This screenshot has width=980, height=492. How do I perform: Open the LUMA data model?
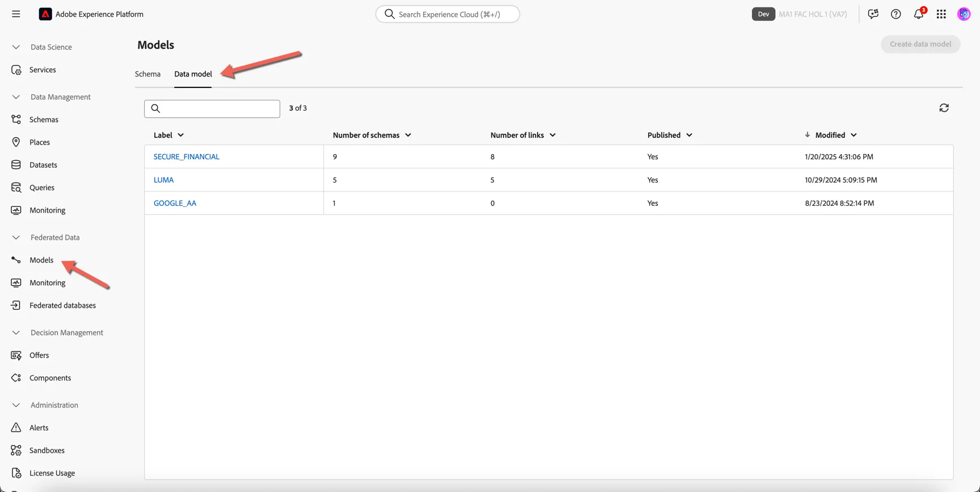tap(163, 180)
